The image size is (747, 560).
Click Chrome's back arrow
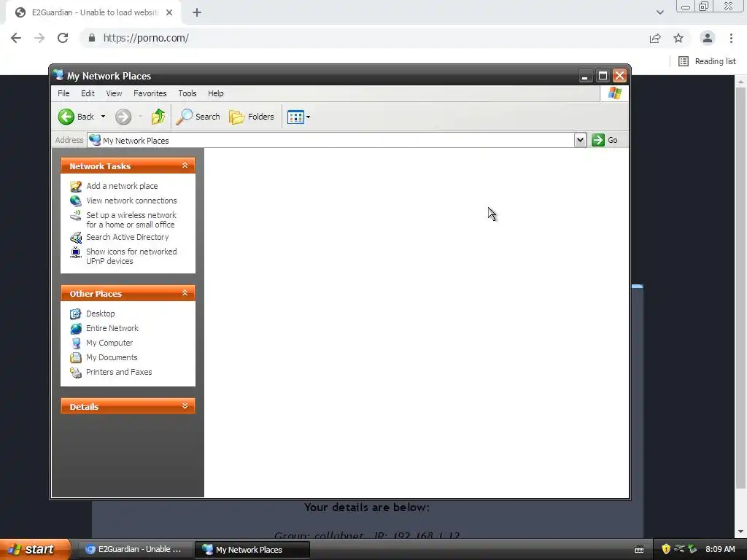pyautogui.click(x=16, y=38)
